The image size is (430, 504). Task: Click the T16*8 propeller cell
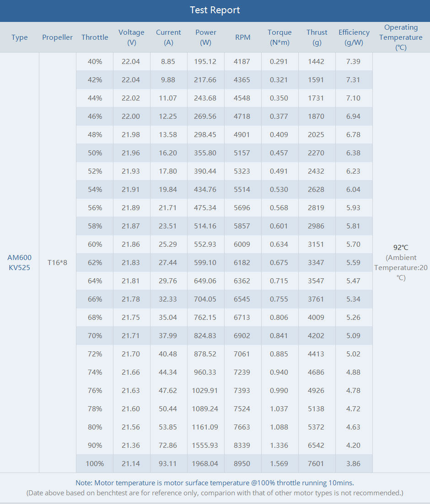(57, 263)
